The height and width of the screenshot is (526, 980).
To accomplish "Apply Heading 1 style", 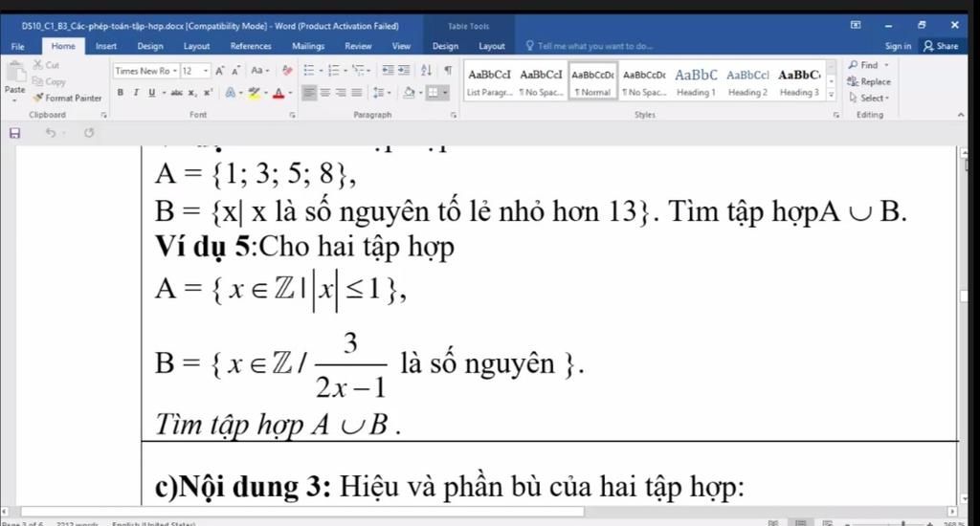I will [x=696, y=82].
